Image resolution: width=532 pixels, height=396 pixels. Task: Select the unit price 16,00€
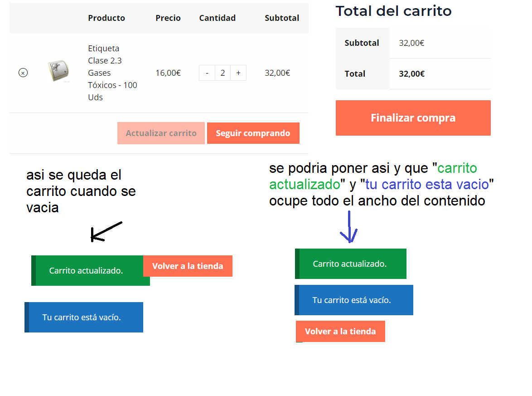[x=168, y=73]
